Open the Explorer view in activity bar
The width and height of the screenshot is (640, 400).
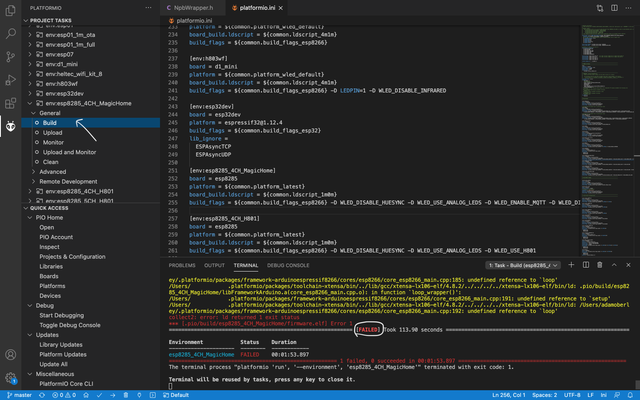click(x=11, y=10)
